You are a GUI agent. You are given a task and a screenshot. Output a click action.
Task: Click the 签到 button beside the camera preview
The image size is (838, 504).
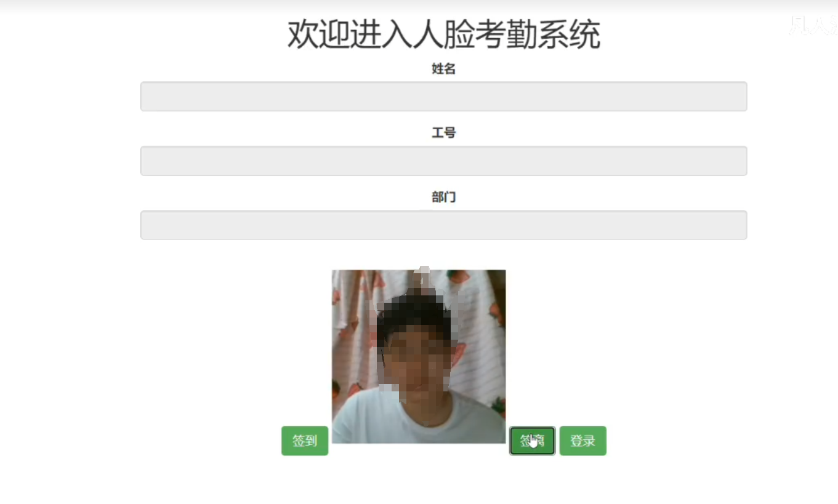305,441
